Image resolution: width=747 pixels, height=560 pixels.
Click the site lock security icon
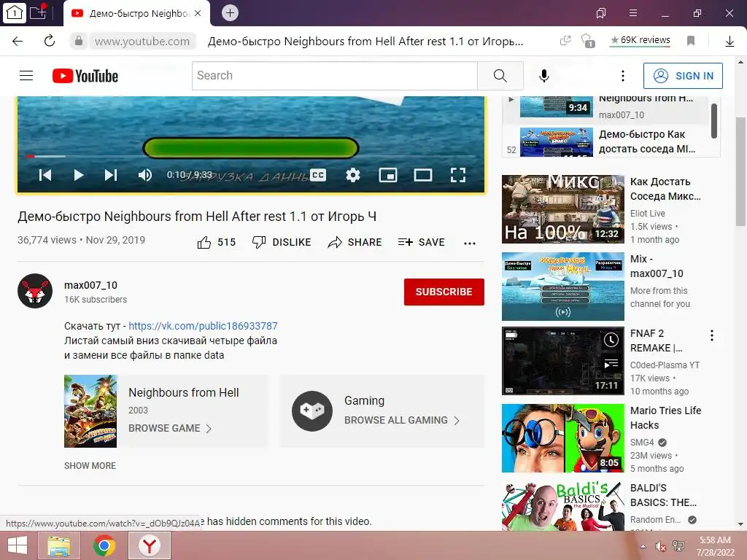79,41
